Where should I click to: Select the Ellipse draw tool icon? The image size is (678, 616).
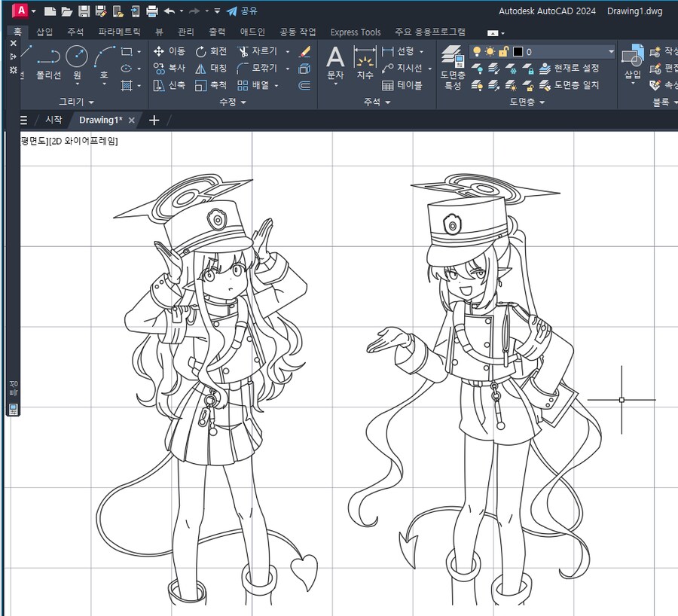pos(127,69)
